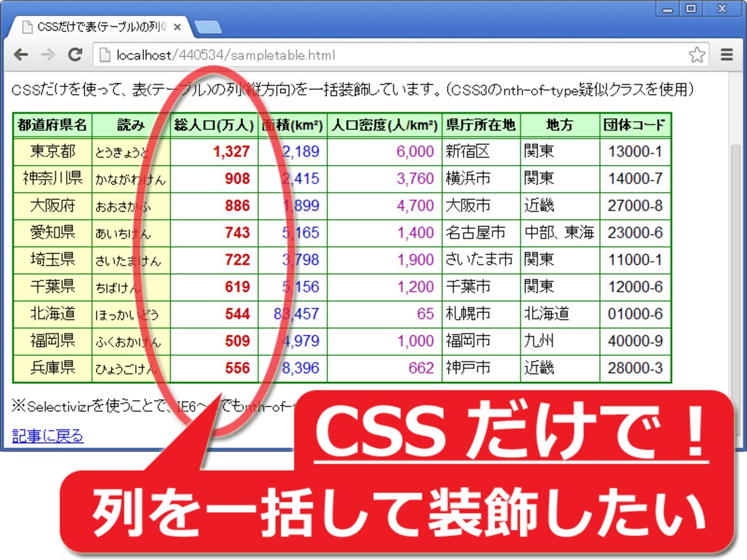747x560 pixels.
Task: Click the population value 509
Action: [x=237, y=341]
